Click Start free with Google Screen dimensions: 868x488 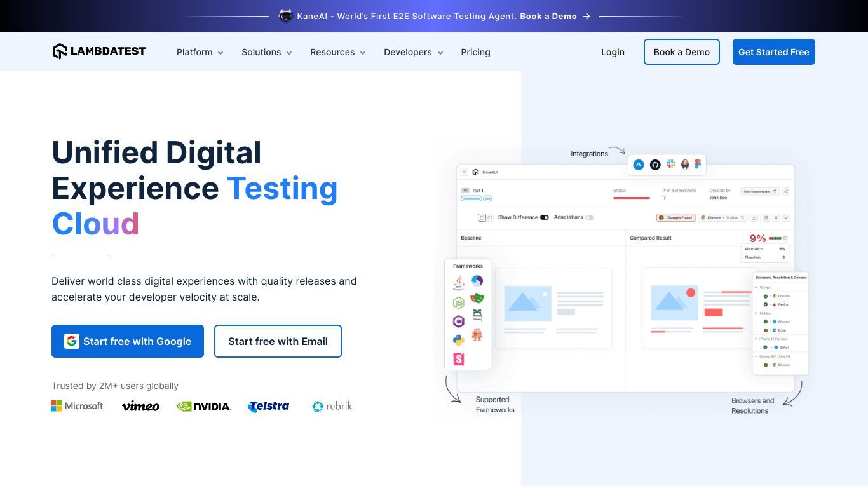[x=128, y=341]
